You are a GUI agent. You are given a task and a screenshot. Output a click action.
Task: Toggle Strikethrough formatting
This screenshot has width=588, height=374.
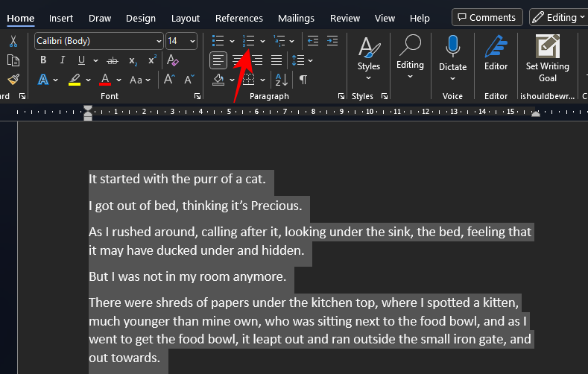pyautogui.click(x=112, y=60)
